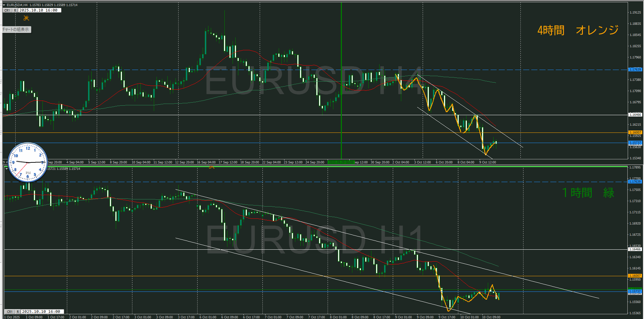Click the small pencil icon atop H1 chart
Viewport: 644px width, 319px height.
(211, 167)
